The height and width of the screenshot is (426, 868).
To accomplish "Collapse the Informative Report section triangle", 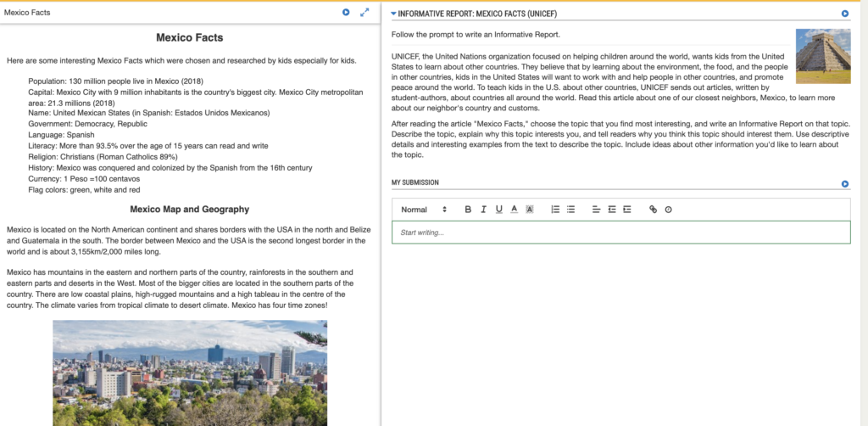I will tap(393, 14).
